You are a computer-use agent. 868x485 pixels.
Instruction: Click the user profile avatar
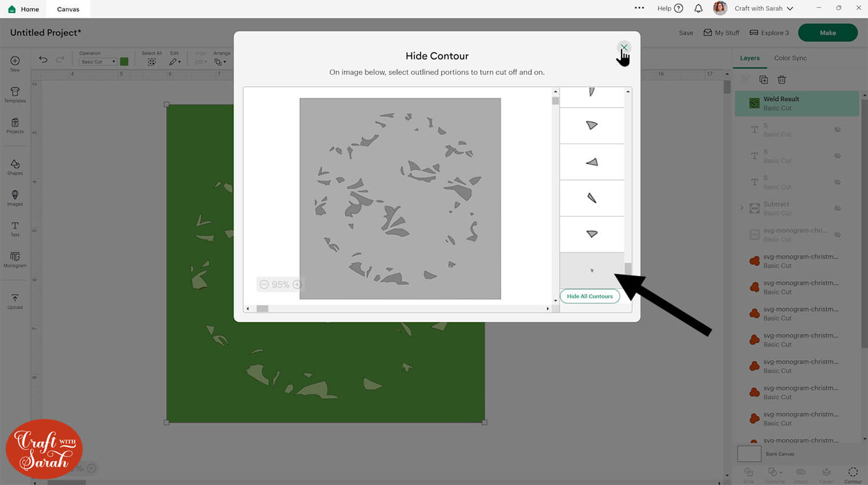(x=720, y=8)
